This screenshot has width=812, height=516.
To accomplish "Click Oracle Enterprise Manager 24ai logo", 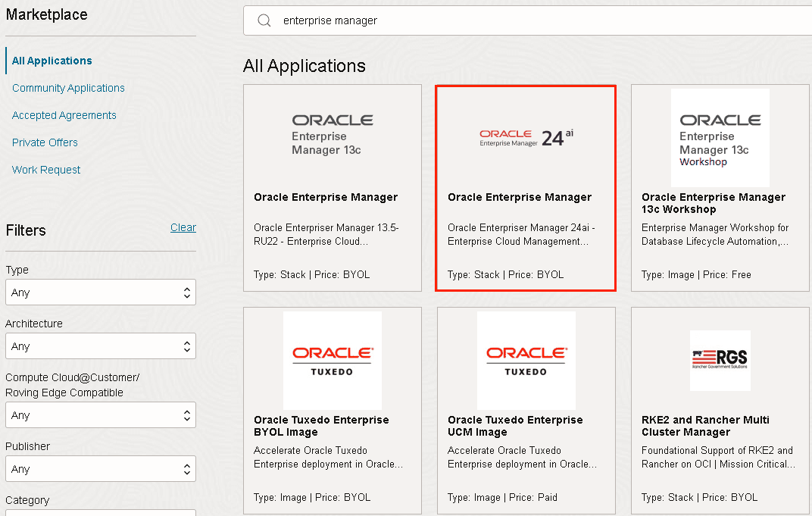I will (526, 138).
